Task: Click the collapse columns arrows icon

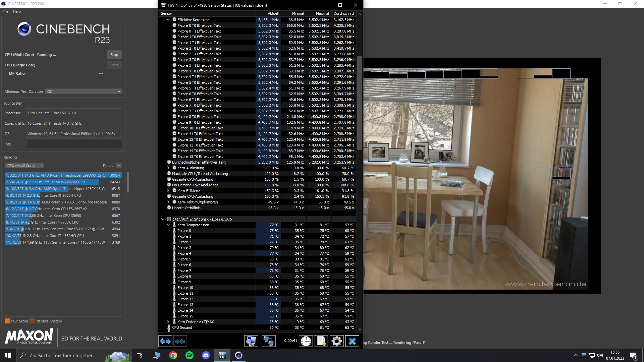Action: point(180,341)
